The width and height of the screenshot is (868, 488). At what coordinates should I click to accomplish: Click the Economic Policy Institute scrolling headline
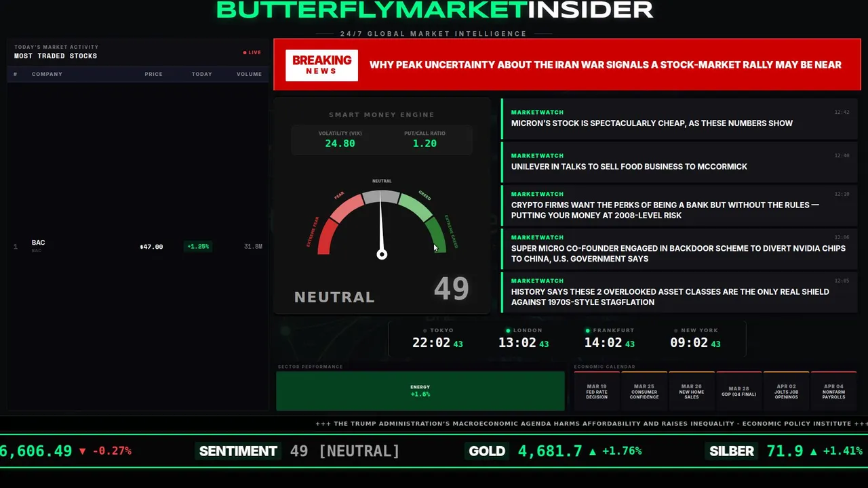point(592,424)
